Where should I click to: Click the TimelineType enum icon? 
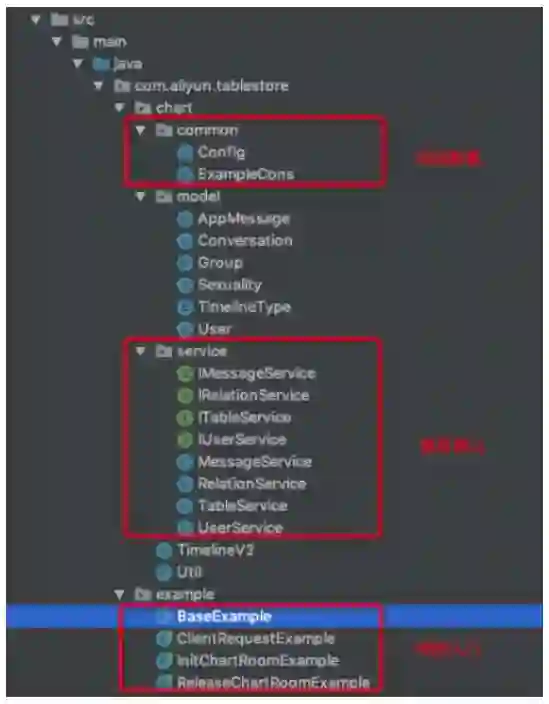point(185,307)
